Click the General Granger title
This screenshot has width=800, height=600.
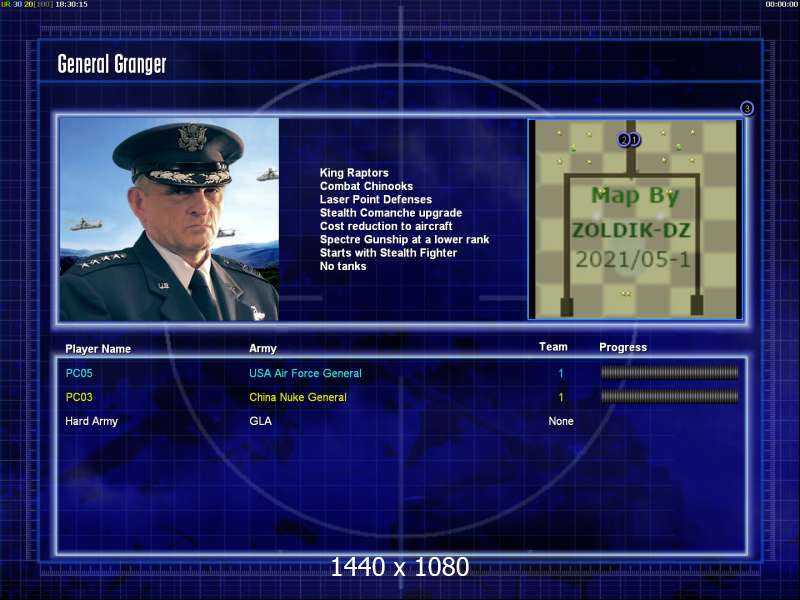coord(112,64)
